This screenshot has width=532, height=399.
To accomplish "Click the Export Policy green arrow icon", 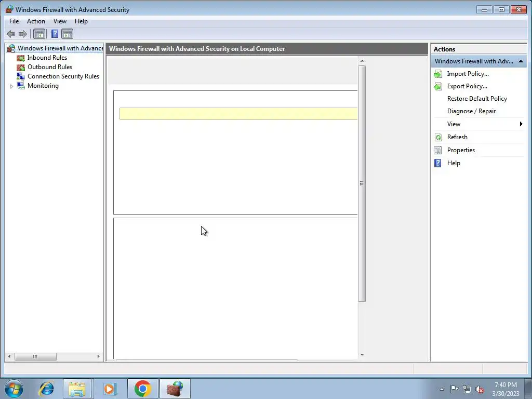I will pos(438,87).
